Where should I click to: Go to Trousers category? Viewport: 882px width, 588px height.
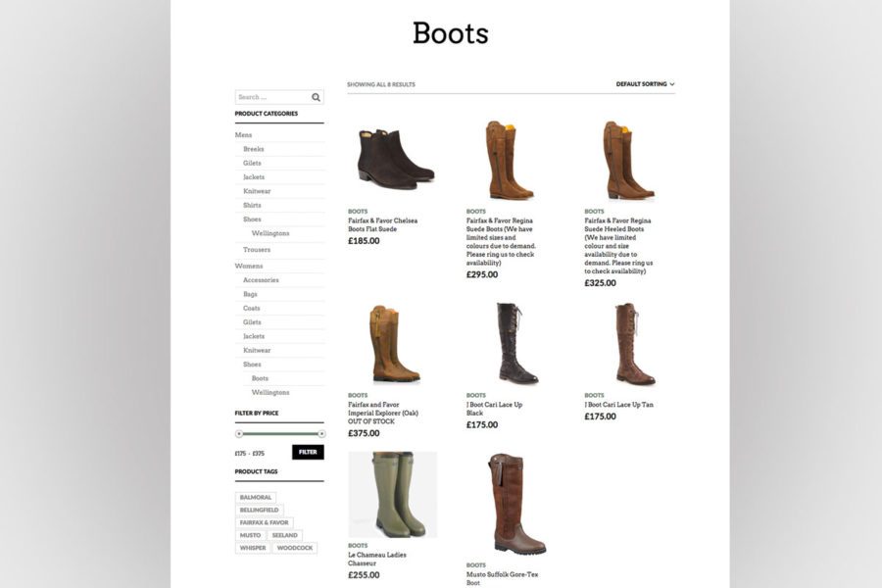point(257,250)
